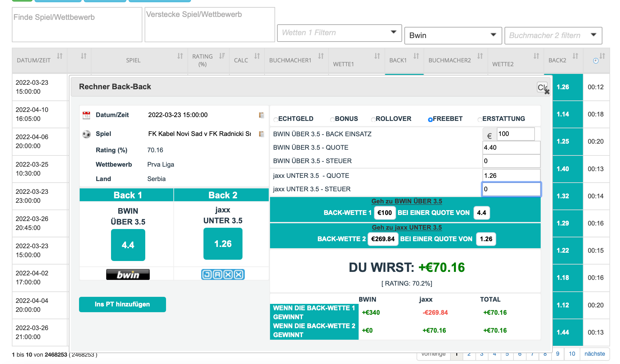Click the 2022-04-02 17:00:00 date cell
The width and height of the screenshot is (620, 364).
click(x=40, y=278)
